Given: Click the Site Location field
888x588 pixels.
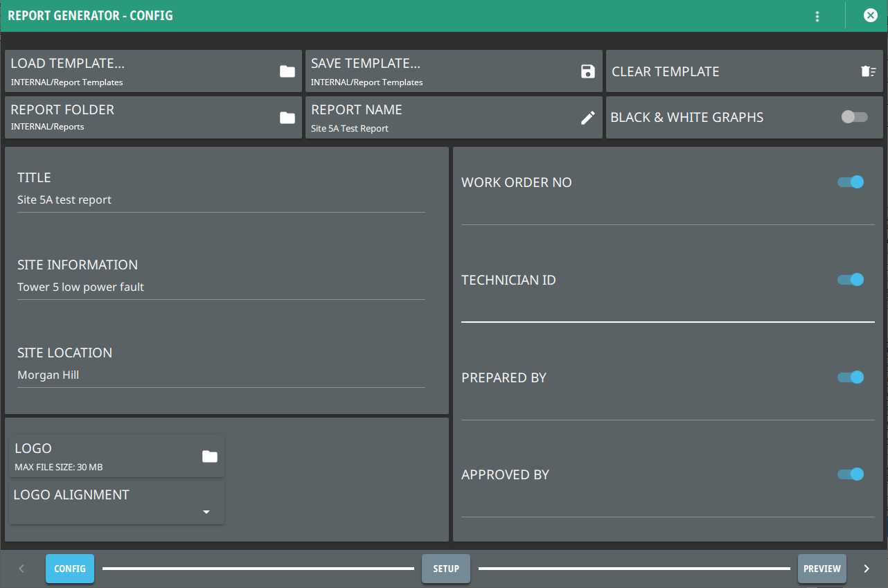Looking at the screenshot, I should pos(220,375).
